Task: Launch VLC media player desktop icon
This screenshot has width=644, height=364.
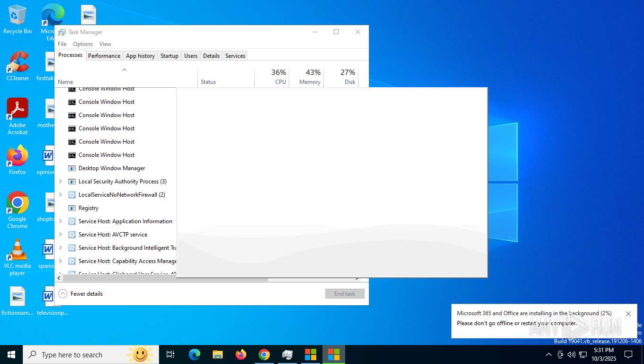Action: point(18,257)
